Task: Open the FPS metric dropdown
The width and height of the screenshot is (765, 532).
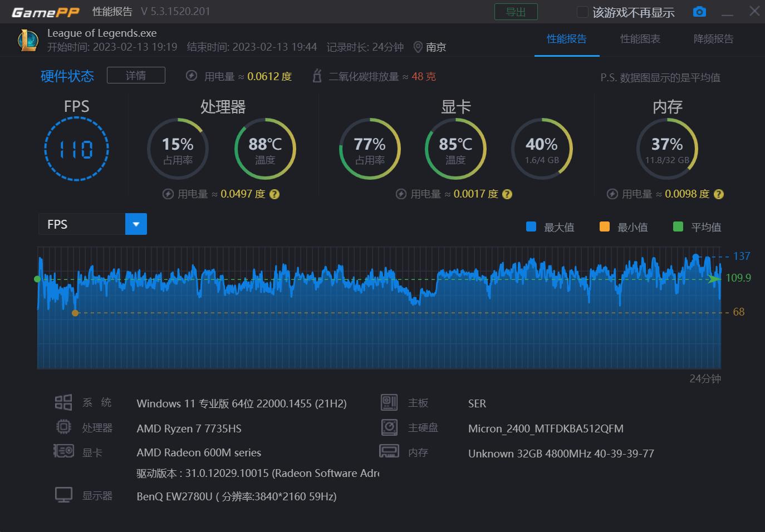Action: coord(136,224)
